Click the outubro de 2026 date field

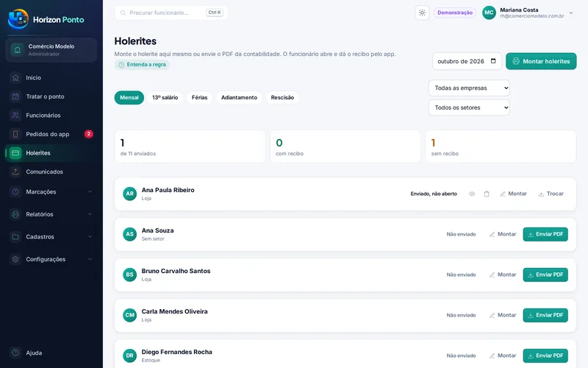click(x=467, y=61)
